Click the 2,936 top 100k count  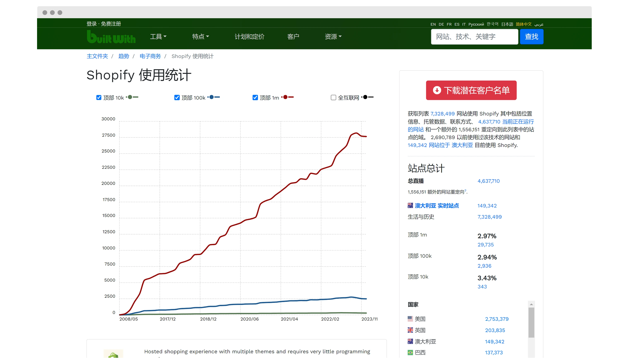pyautogui.click(x=484, y=266)
